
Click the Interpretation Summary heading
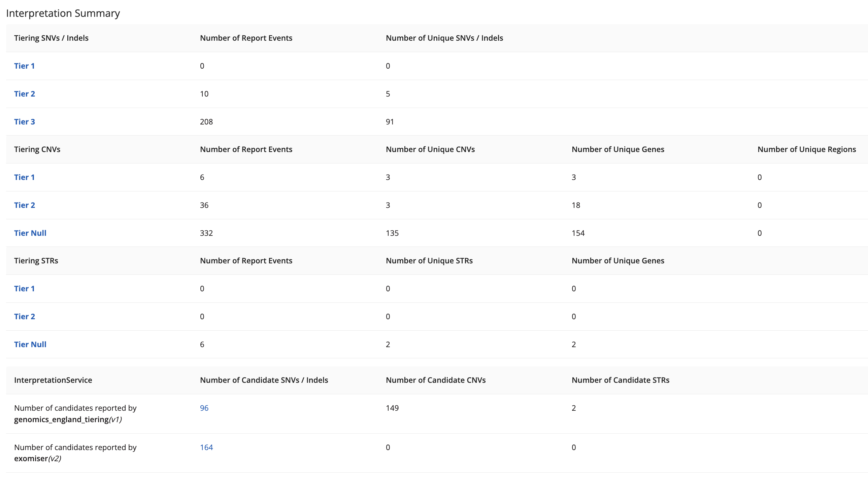(63, 13)
